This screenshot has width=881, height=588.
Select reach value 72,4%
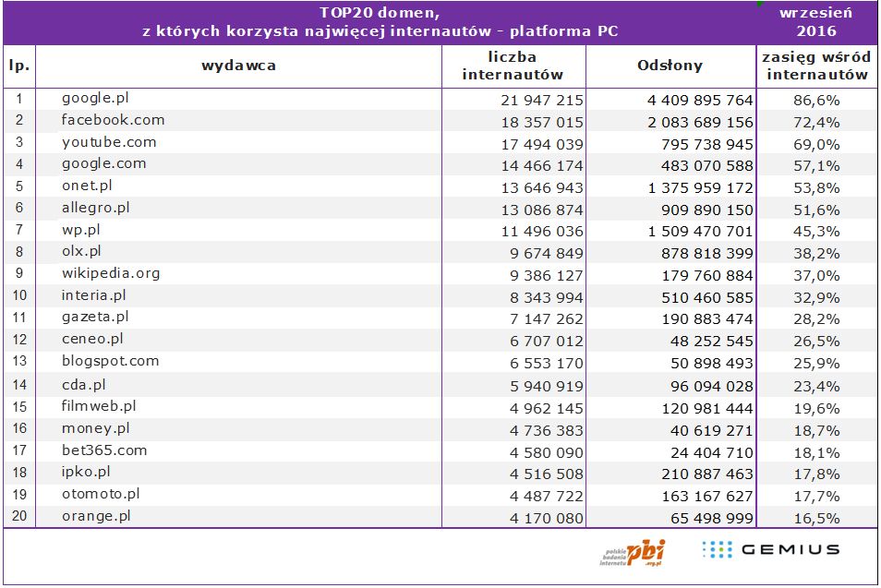[817, 123]
